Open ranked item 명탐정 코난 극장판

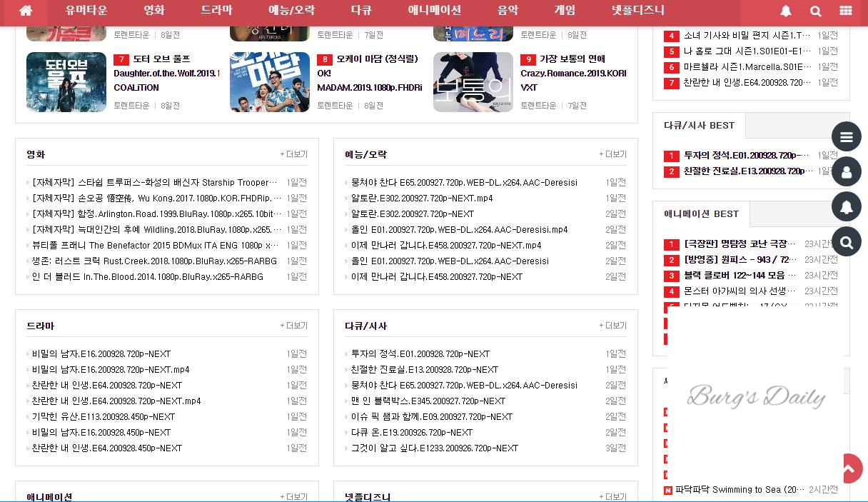tap(740, 244)
